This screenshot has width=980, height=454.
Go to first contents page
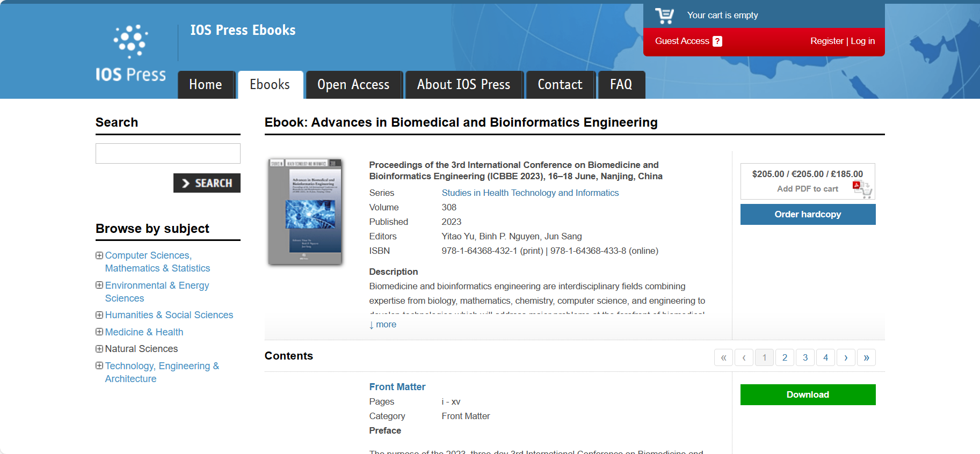click(723, 357)
